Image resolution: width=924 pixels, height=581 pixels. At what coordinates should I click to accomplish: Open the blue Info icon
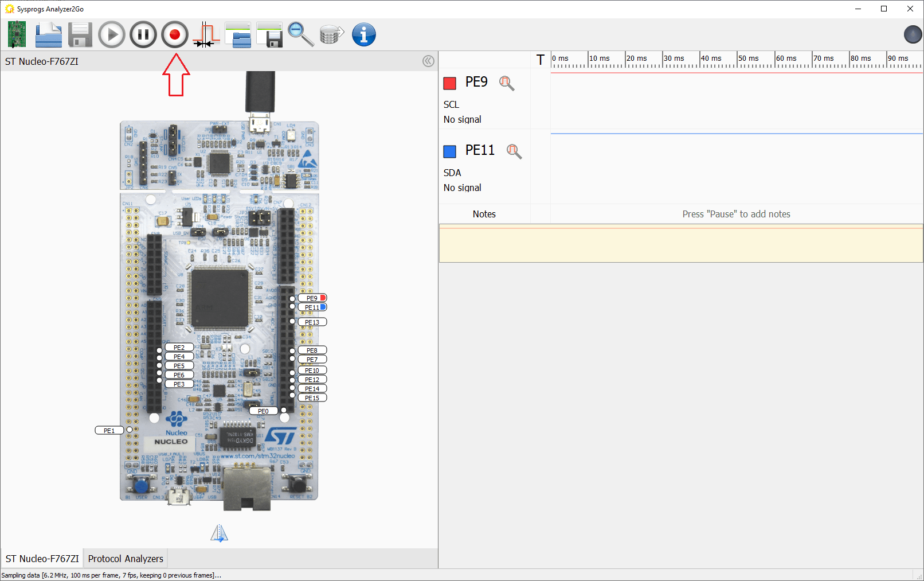(x=364, y=34)
